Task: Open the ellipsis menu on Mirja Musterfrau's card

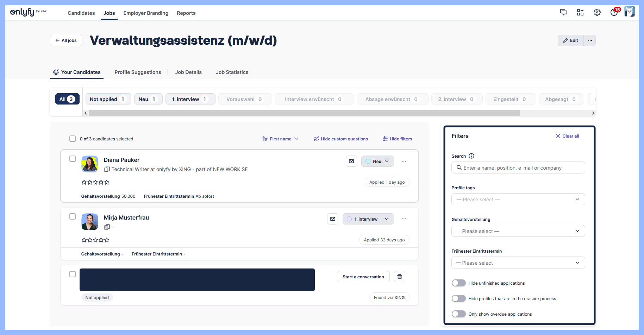Action: 404,219
